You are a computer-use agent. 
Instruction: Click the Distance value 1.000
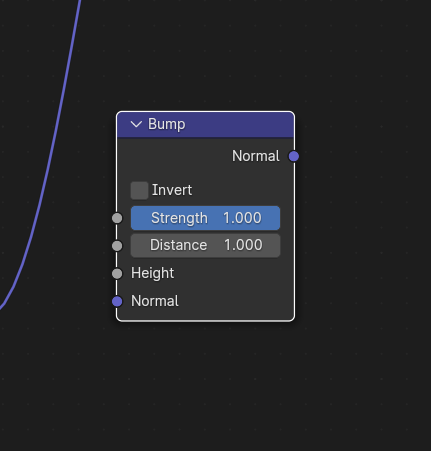tap(243, 245)
